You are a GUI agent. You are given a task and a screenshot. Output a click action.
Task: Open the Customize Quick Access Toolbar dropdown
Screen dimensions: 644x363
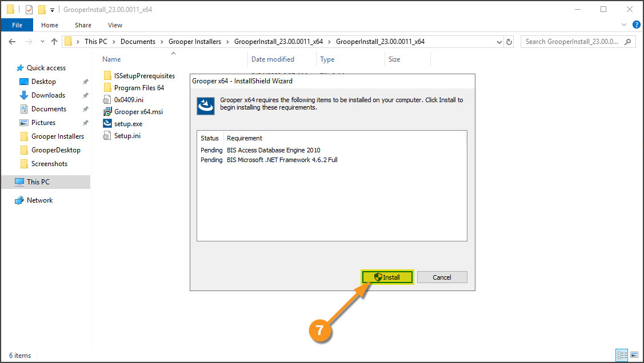(x=52, y=10)
